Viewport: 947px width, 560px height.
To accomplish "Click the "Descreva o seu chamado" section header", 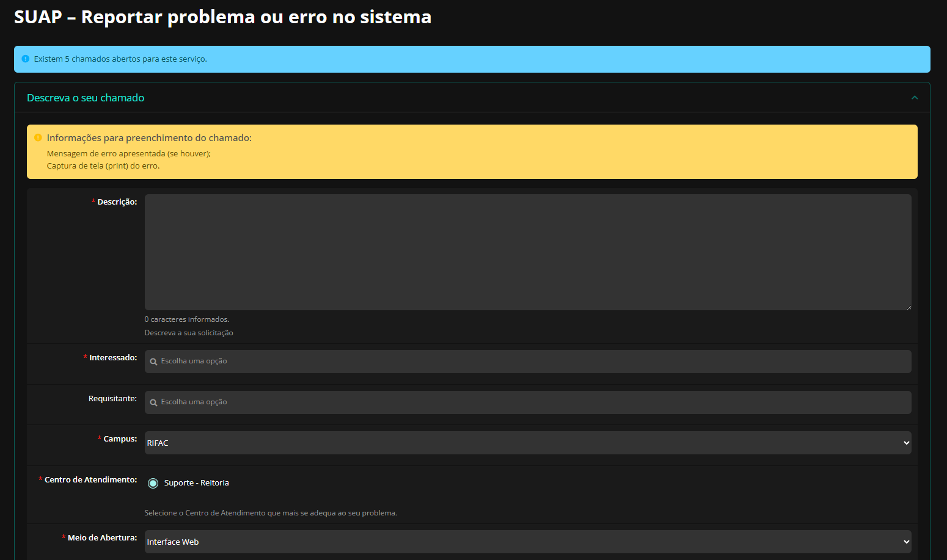I will (x=86, y=98).
